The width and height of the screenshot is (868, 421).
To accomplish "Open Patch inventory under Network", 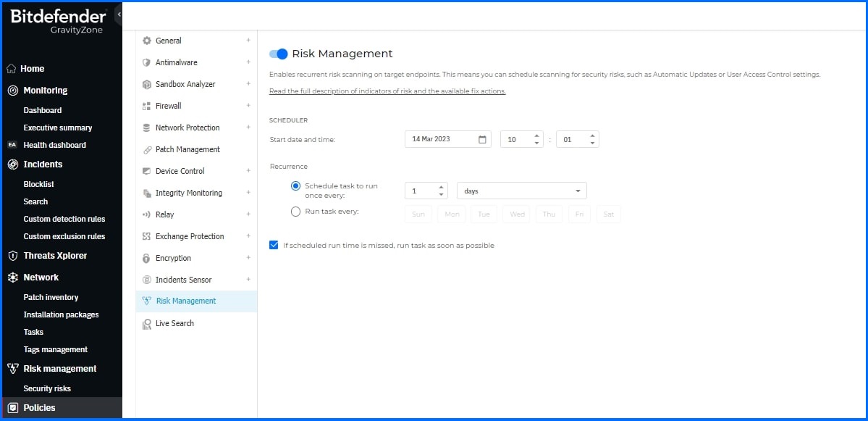I will pyautogui.click(x=51, y=298).
